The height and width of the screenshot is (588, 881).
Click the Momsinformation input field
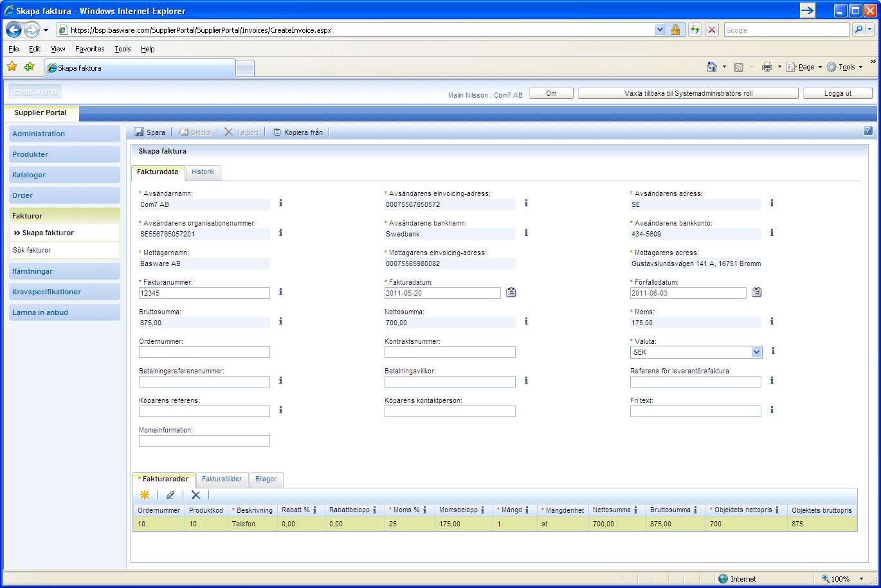[x=204, y=441]
